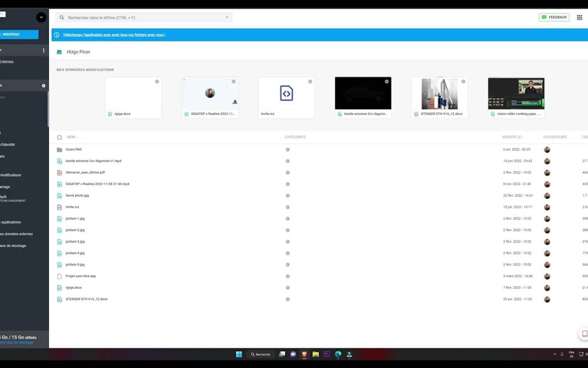Open the file picture-4.jpg

click(x=75, y=253)
